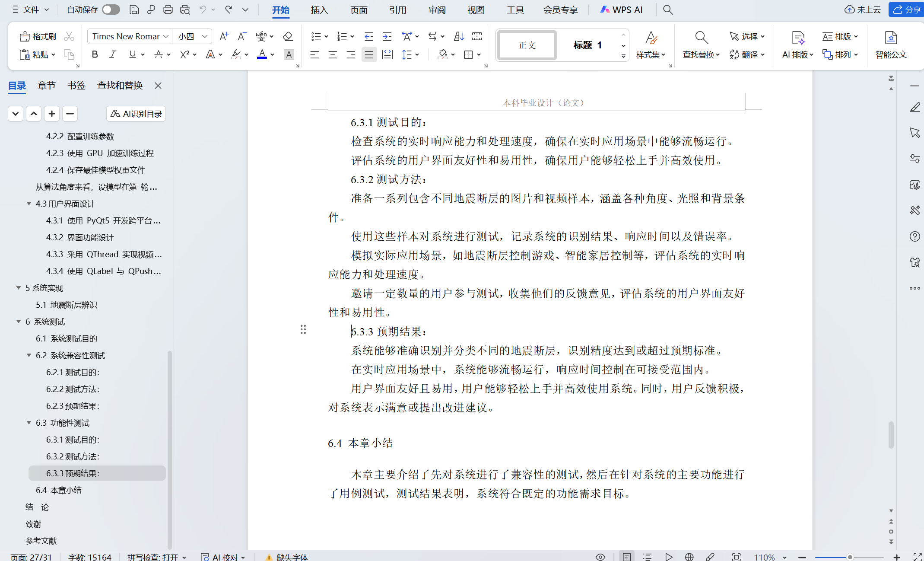Decrease font size with A- icon
The height and width of the screenshot is (561, 924).
(242, 36)
